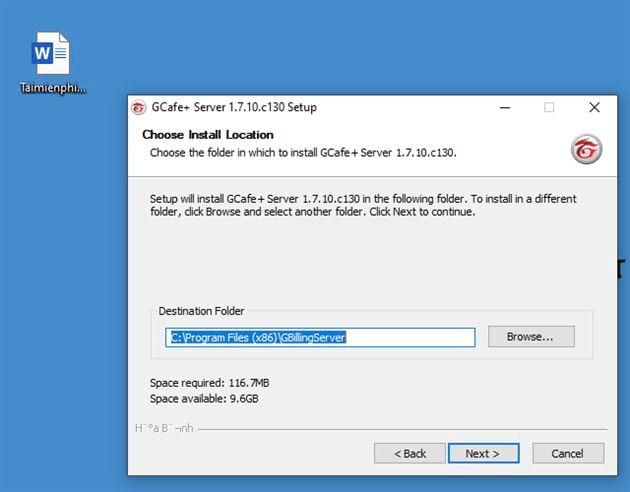Click the Word document icon on desktop
The width and height of the screenshot is (630, 492).
coord(51,54)
